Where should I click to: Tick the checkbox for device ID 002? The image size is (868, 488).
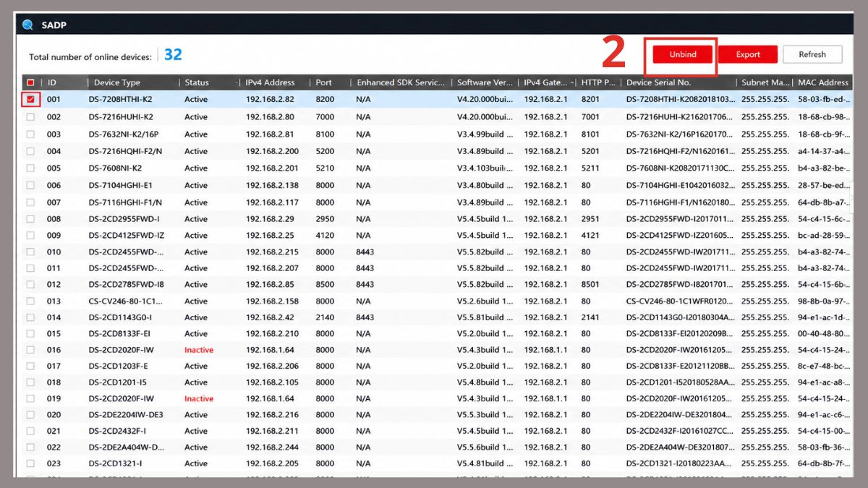point(30,117)
